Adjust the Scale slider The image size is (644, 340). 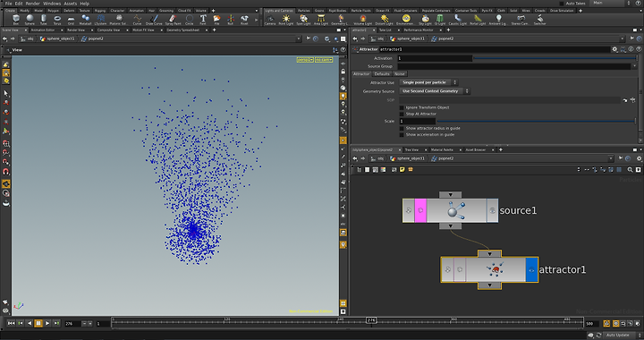pyautogui.click(x=536, y=121)
